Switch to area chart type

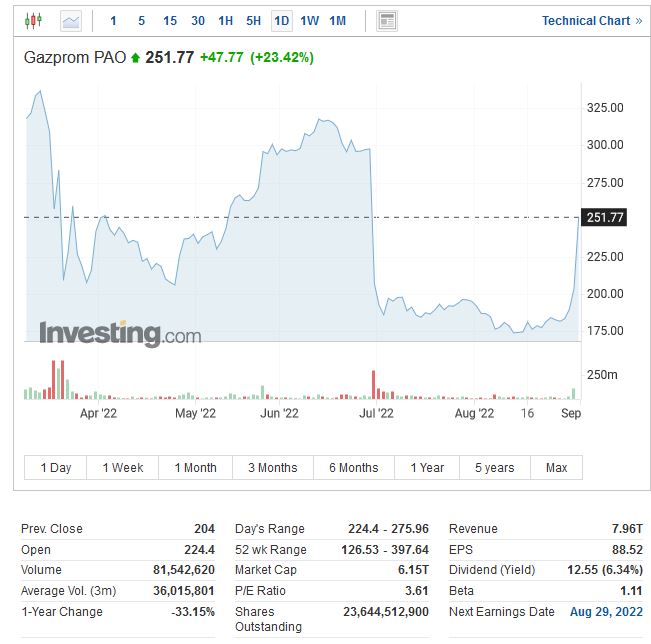click(70, 20)
